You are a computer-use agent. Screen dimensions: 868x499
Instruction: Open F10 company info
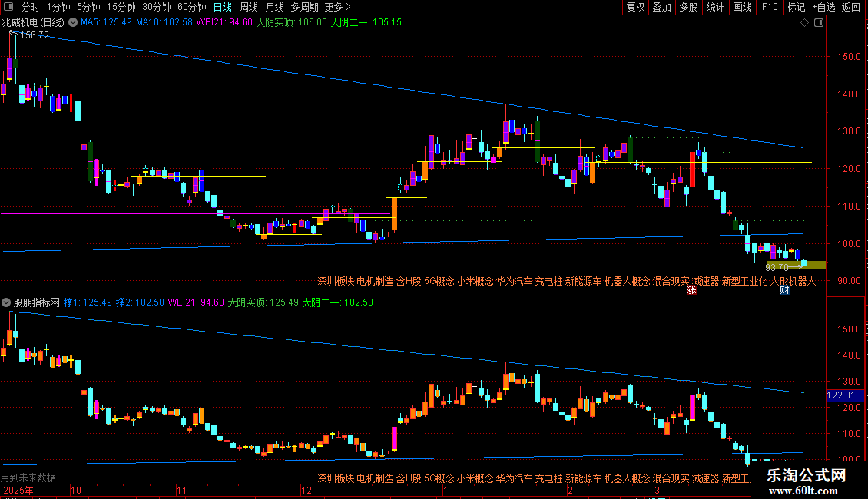point(770,7)
